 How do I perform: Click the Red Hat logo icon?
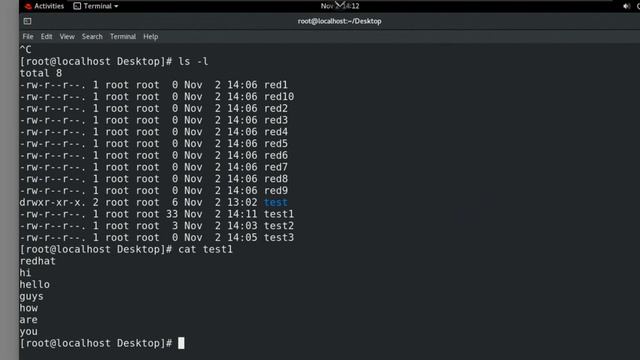pos(28,6)
